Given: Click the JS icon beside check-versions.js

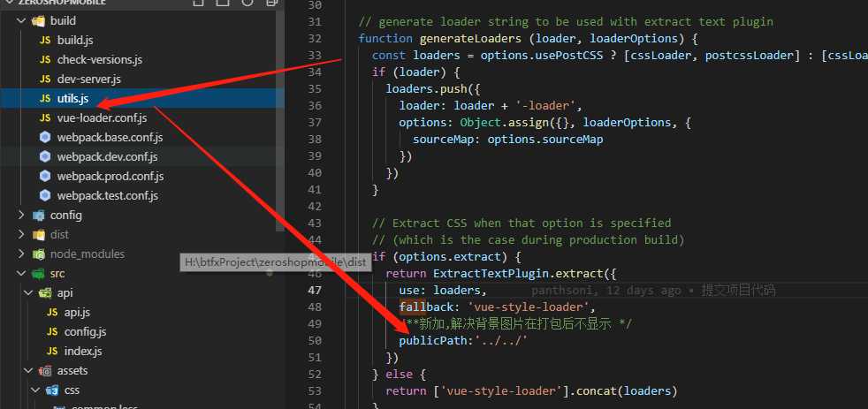Looking at the screenshot, I should [x=45, y=60].
